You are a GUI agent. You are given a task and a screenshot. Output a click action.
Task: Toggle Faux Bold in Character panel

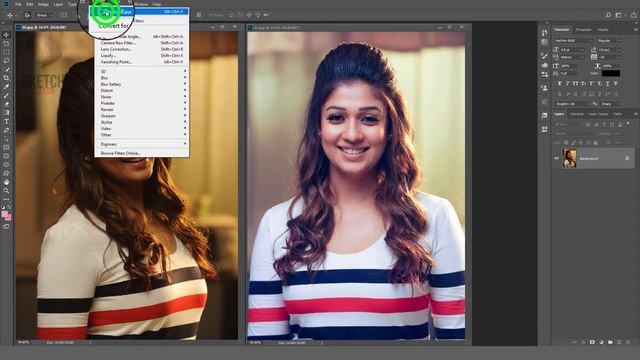(x=560, y=83)
